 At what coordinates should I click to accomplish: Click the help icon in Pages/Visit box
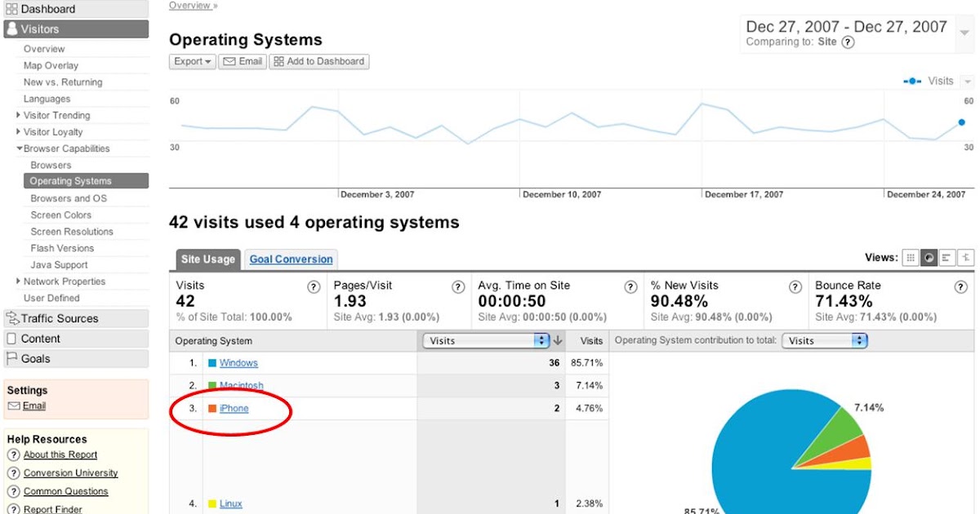point(458,287)
